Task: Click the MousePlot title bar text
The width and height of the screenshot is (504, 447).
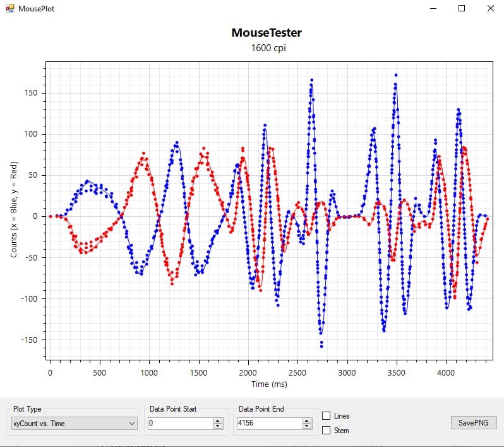Action: point(36,9)
